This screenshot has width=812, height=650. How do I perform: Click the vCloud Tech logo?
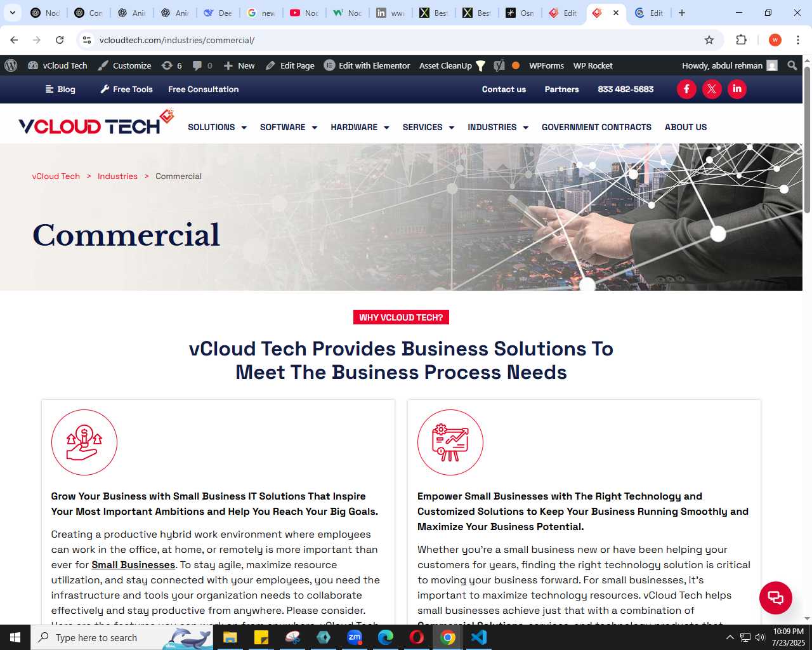pyautogui.click(x=96, y=123)
